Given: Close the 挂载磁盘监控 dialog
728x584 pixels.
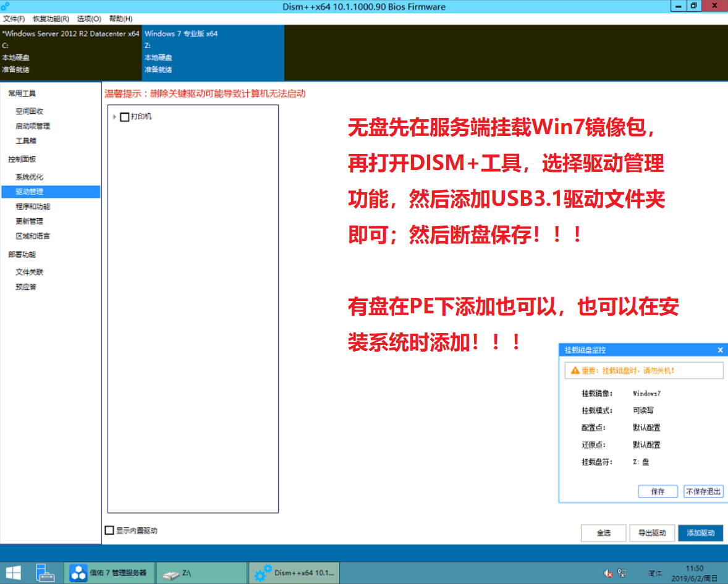Looking at the screenshot, I should pyautogui.click(x=720, y=350).
